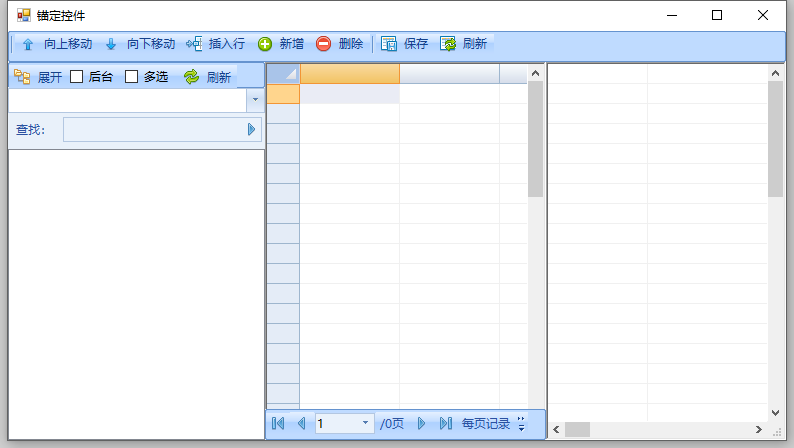794x448 pixels.
Task: Click the Insert Row icon
Action: 194,44
